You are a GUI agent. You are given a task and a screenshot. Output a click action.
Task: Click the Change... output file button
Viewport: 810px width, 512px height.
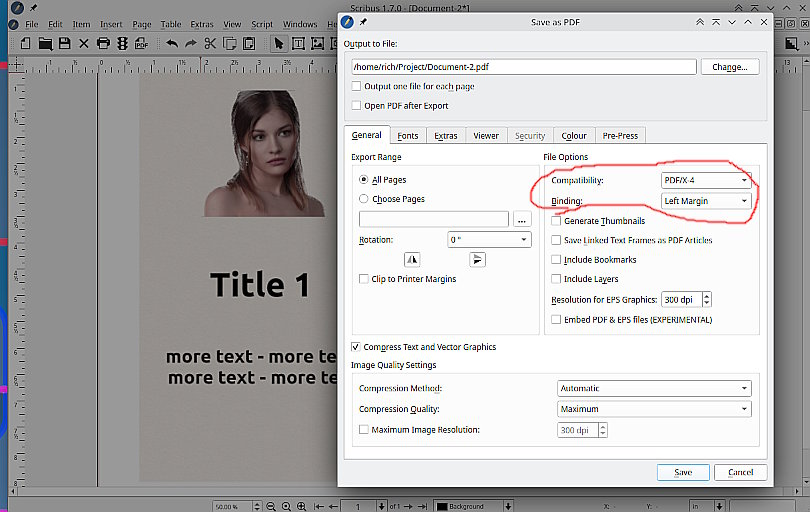[x=729, y=67]
